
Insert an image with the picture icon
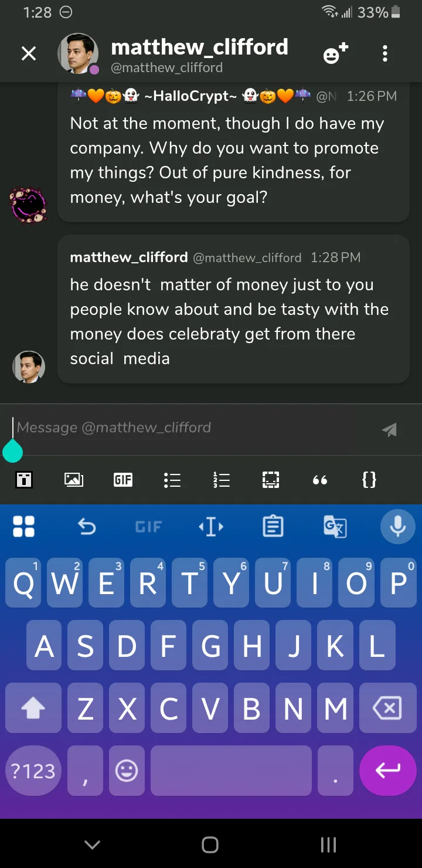click(x=74, y=480)
